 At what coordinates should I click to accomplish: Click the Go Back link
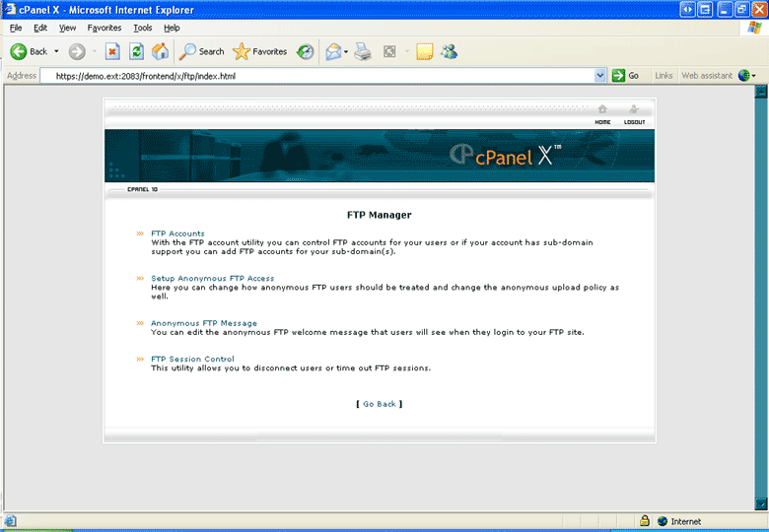[x=380, y=404]
